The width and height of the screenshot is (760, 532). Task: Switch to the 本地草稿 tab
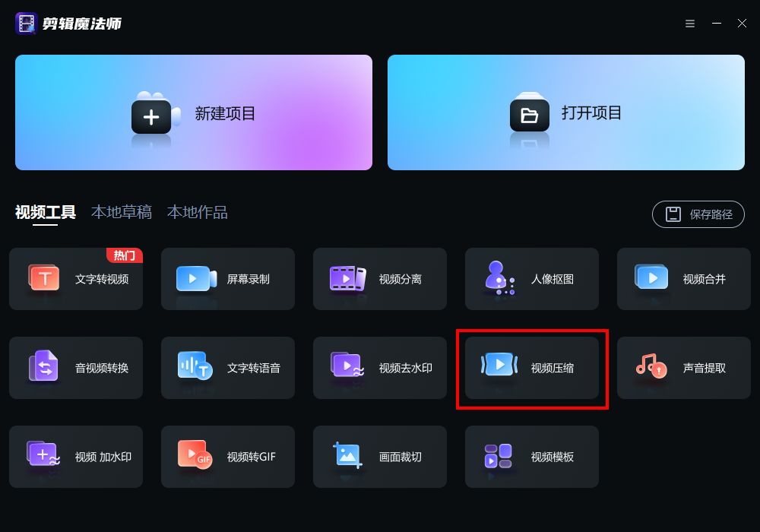[122, 212]
